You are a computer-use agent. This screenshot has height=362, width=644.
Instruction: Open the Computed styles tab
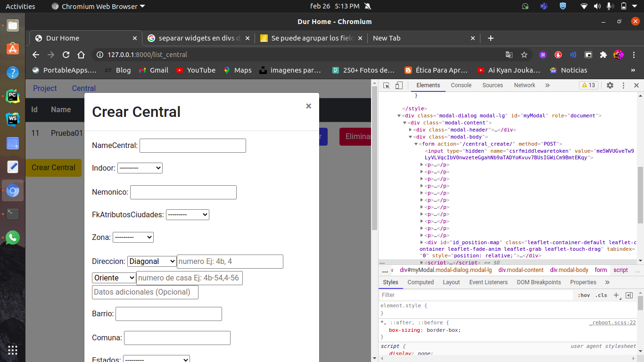tap(421, 282)
